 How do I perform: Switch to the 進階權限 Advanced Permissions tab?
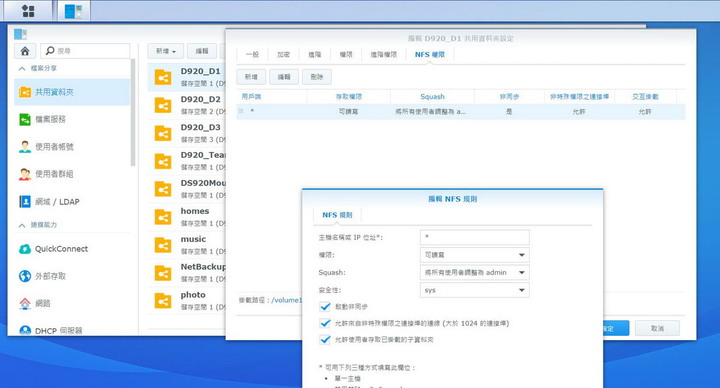tap(383, 54)
